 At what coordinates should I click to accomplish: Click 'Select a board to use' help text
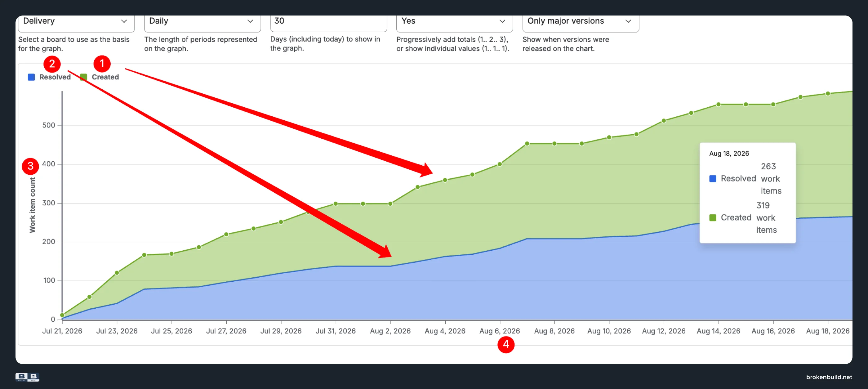tap(74, 44)
